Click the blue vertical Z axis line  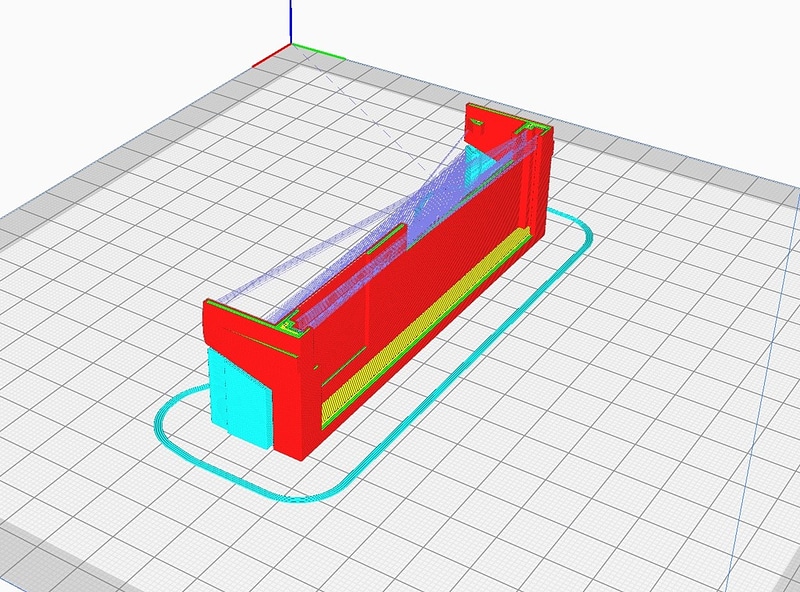291,22
